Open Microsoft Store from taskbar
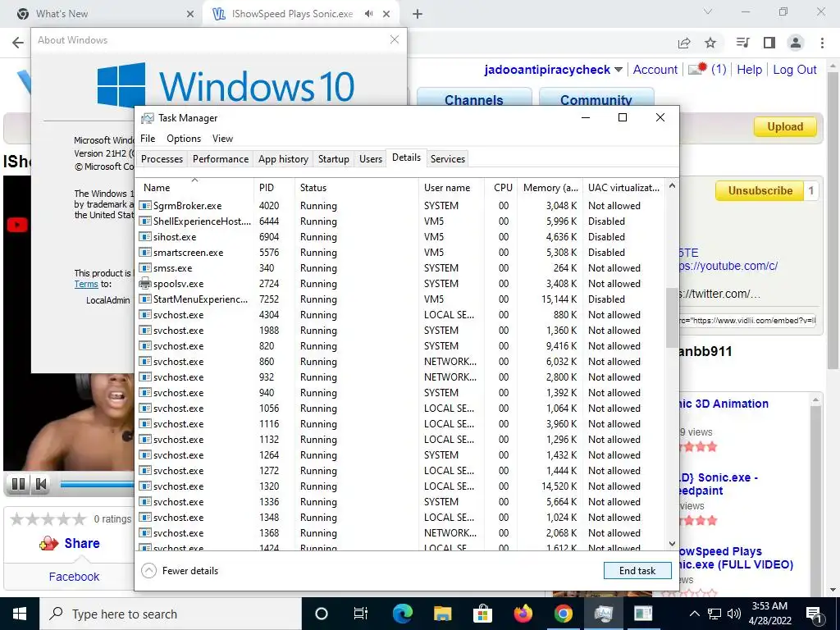This screenshot has width=840, height=630. 482,614
